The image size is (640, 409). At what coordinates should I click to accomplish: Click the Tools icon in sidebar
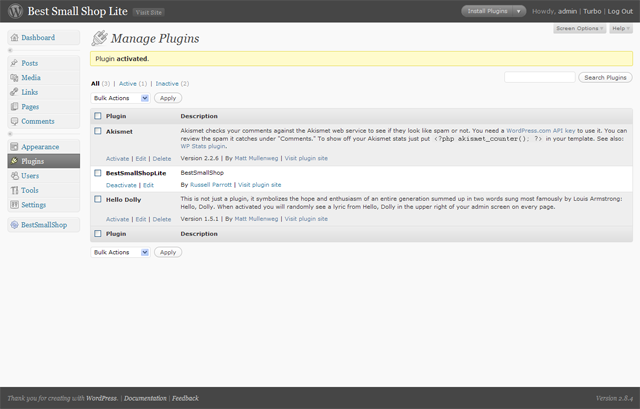pyautogui.click(x=14, y=190)
